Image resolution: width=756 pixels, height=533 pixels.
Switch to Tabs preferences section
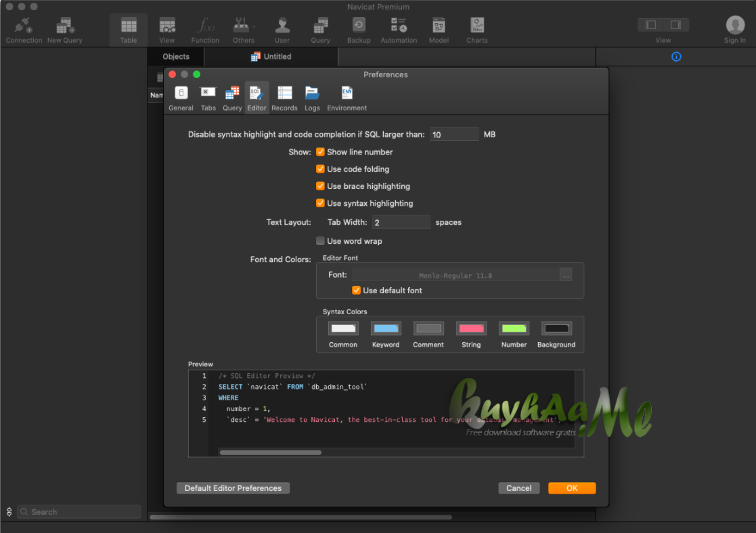click(x=208, y=98)
